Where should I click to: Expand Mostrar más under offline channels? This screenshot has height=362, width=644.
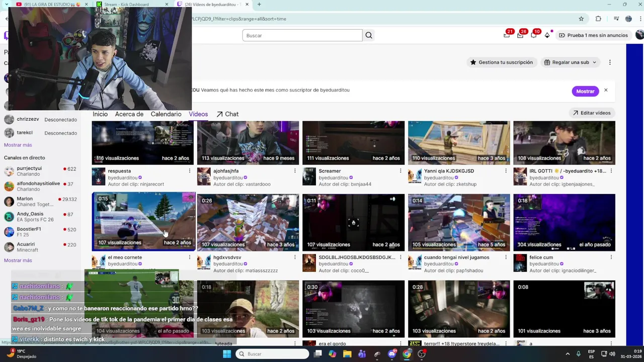pos(18,145)
